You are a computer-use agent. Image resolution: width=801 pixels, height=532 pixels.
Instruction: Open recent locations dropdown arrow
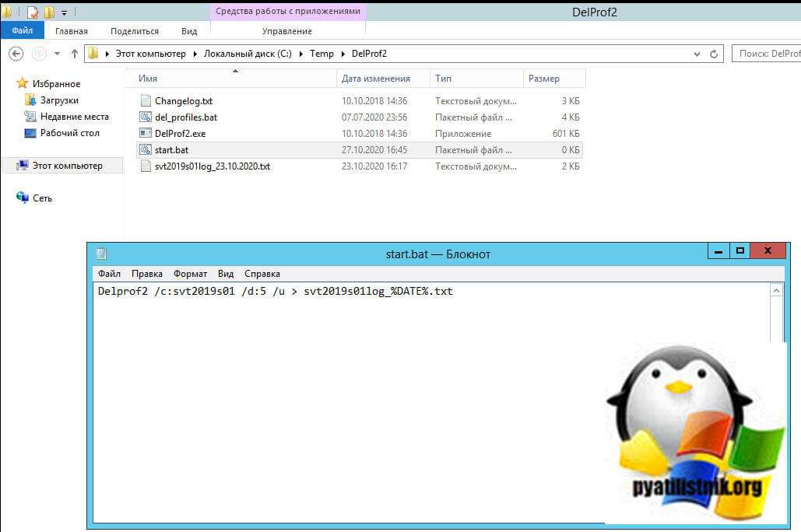(58, 54)
